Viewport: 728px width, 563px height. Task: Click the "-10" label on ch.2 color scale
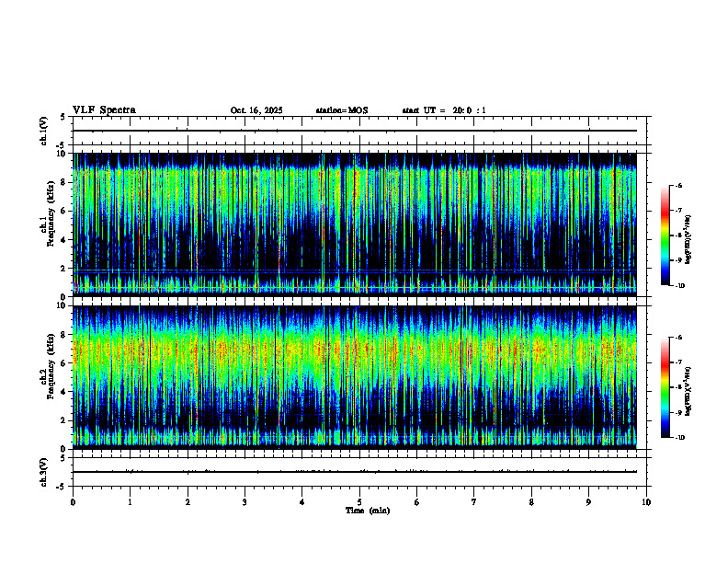pos(680,438)
